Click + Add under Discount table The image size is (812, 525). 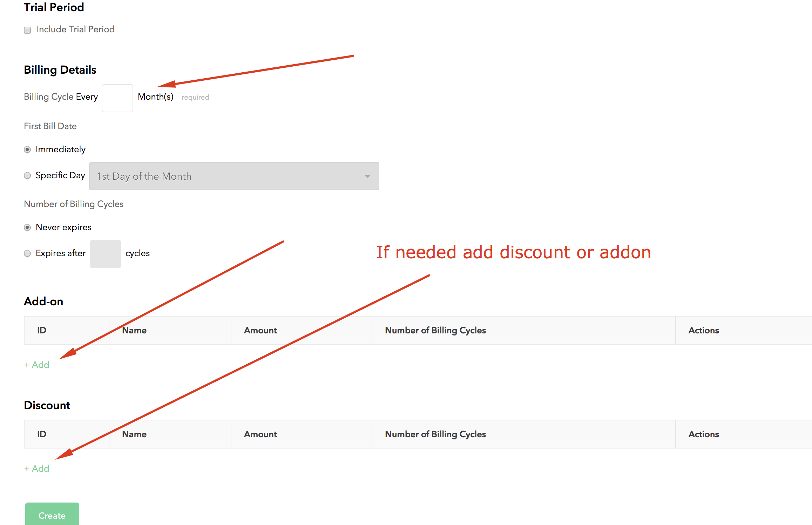click(37, 469)
